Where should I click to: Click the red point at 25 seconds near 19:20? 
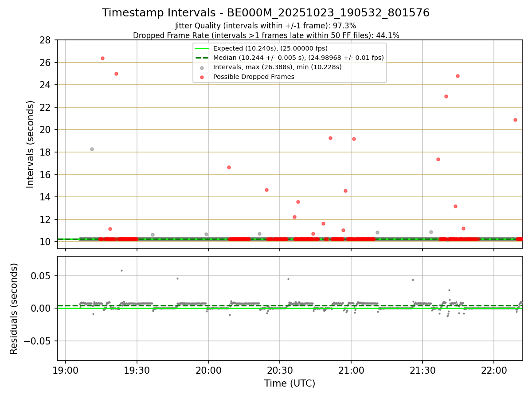[x=116, y=74]
